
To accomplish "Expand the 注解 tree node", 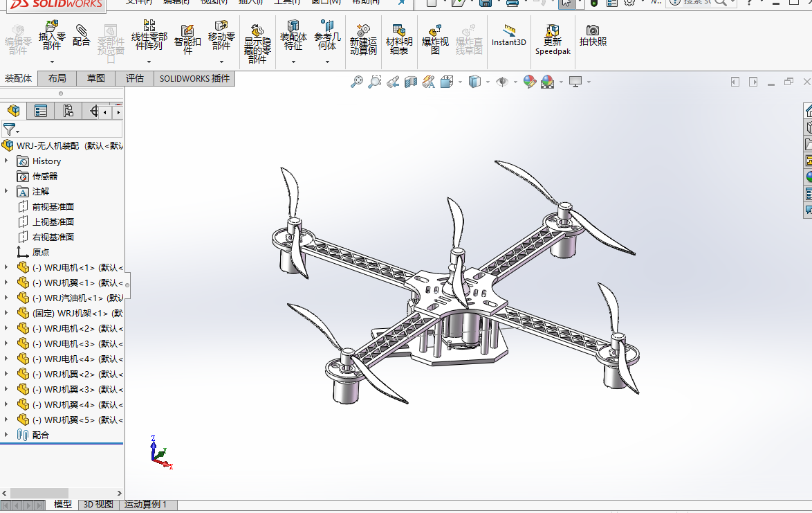I will [6, 191].
